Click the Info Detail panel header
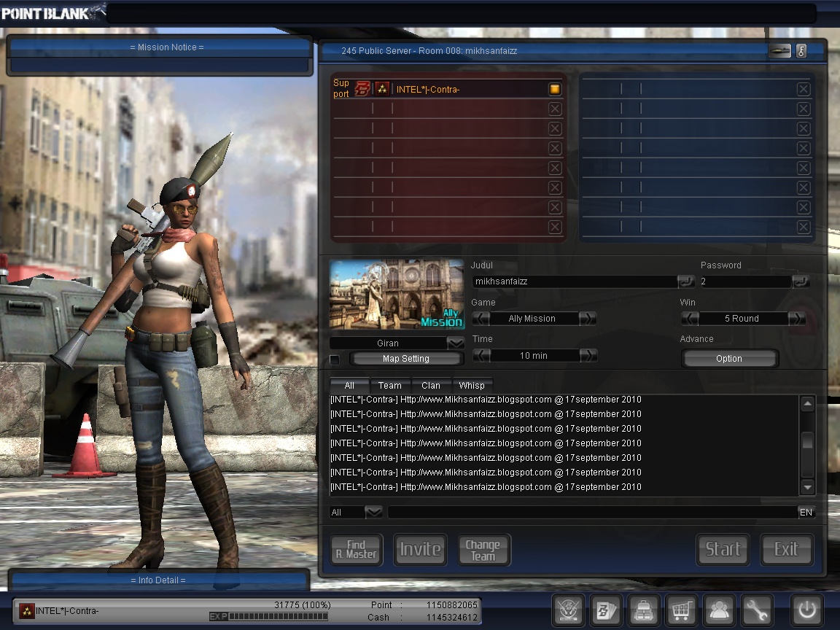The width and height of the screenshot is (840, 630). (x=158, y=580)
